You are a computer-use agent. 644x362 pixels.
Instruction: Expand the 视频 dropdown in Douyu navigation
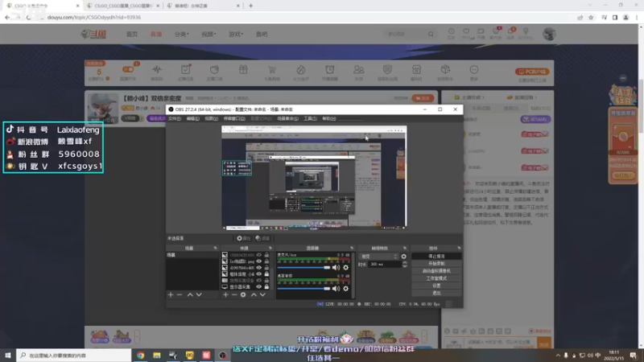[x=208, y=34]
